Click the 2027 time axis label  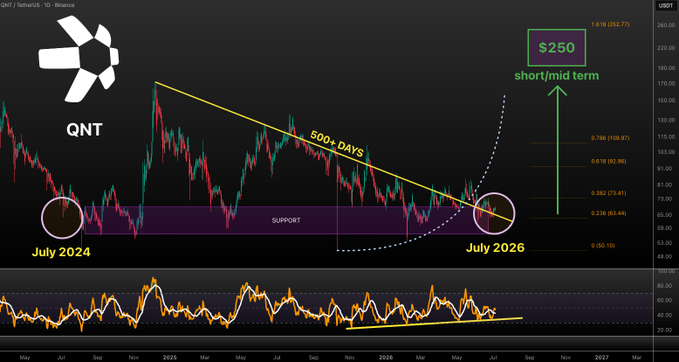tap(601, 358)
